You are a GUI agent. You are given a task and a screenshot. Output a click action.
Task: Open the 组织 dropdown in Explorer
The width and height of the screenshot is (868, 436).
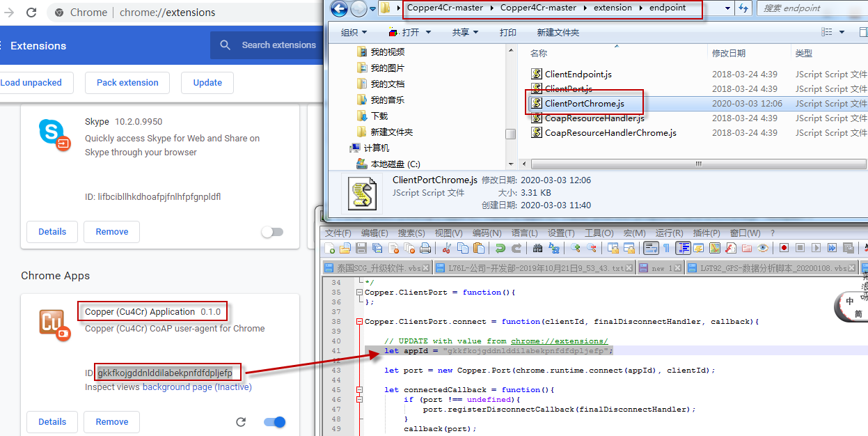click(x=354, y=32)
